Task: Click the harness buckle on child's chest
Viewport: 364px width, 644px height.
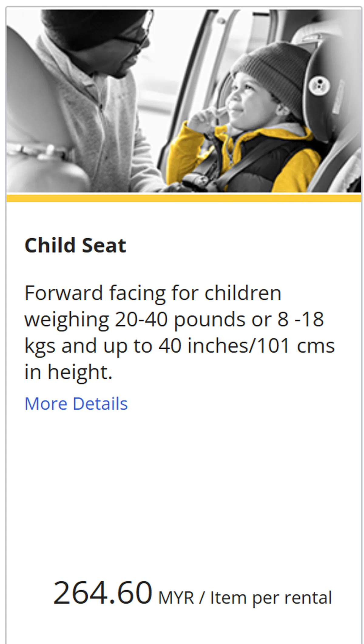Action: pyautogui.click(x=197, y=180)
